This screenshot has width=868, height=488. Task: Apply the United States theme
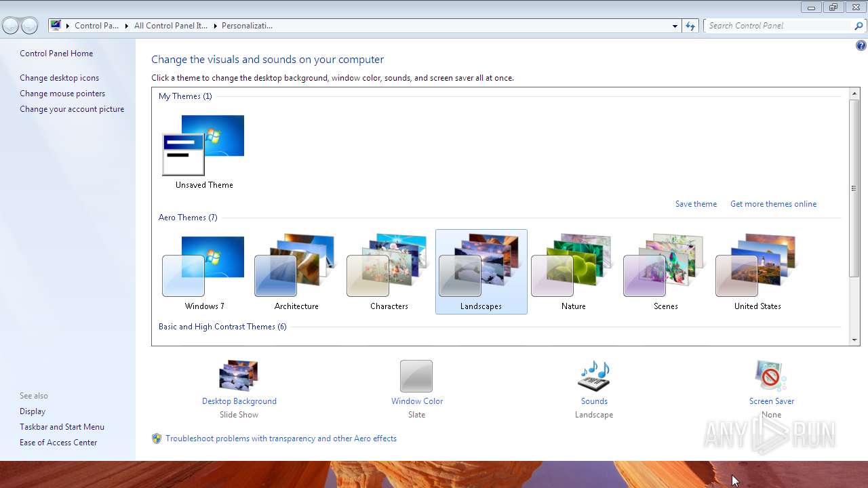757,272
